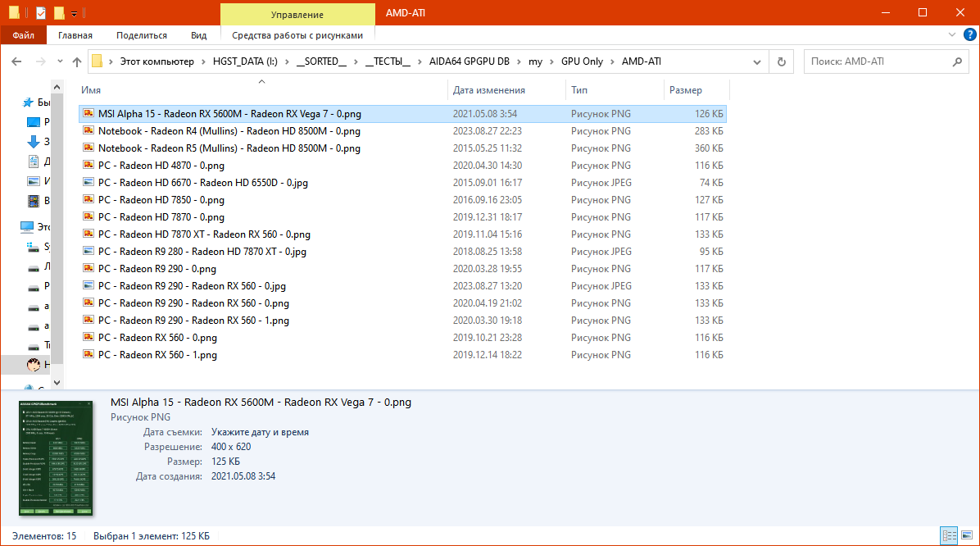Open the Поделиться ribbon tab
The image size is (980, 546).
coord(141,35)
